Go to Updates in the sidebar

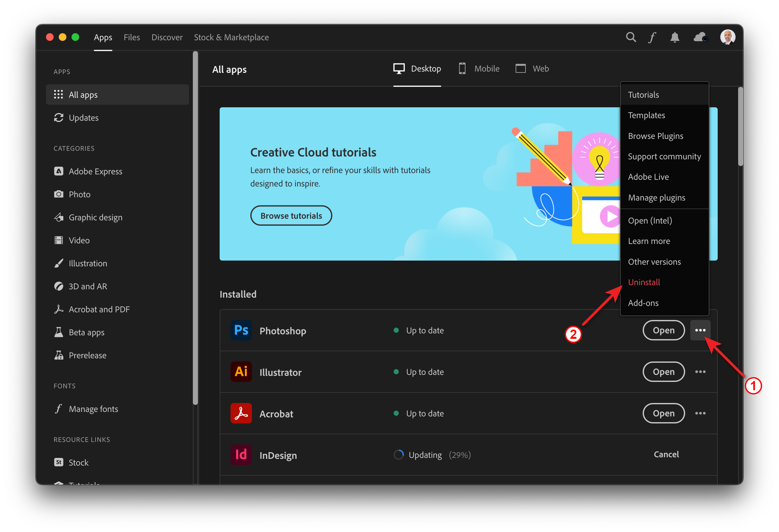[117, 118]
